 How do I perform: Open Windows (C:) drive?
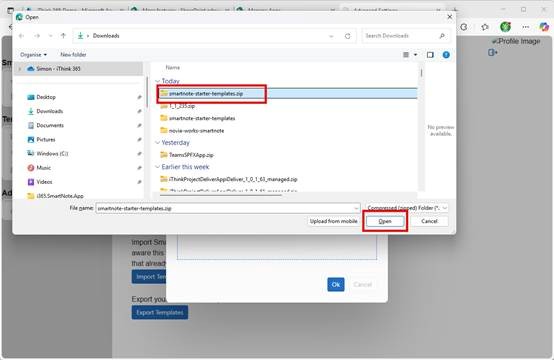[x=52, y=153]
